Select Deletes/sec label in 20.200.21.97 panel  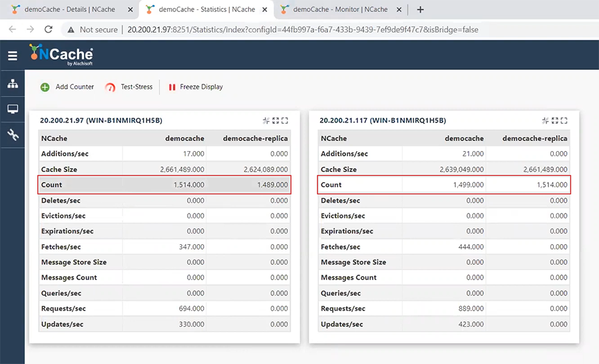[x=61, y=200]
